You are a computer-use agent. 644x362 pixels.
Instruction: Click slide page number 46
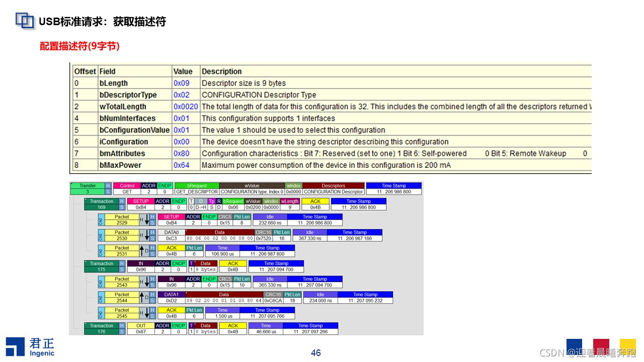pos(316,353)
